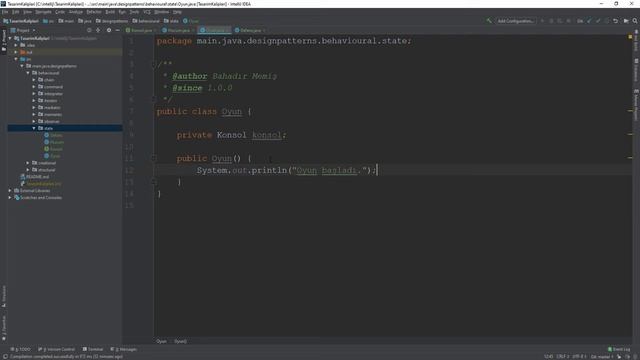Click the CRLF line separator in status bar

click(x=563, y=357)
